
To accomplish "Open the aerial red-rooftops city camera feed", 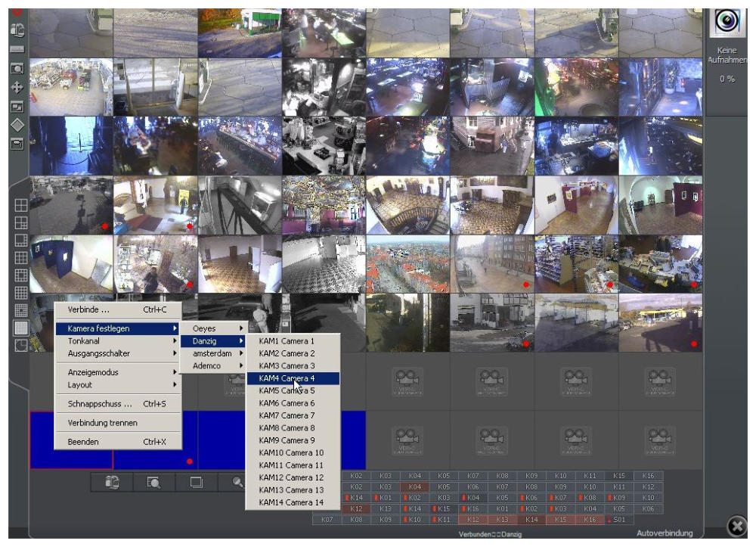I will click(407, 264).
